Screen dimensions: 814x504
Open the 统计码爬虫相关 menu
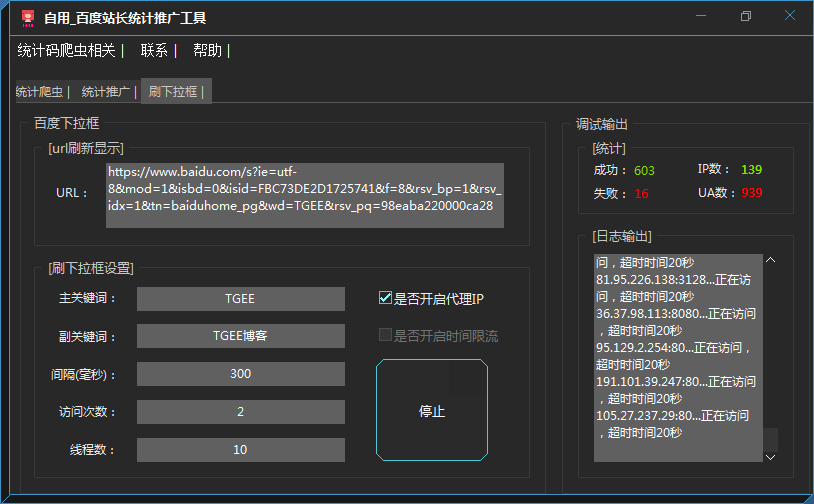coord(66,50)
